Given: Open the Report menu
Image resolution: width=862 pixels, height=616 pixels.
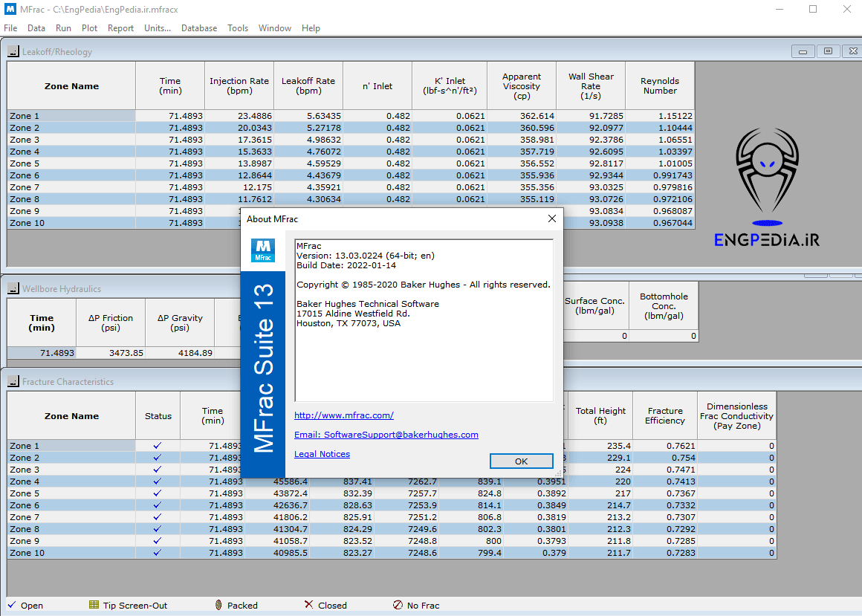Looking at the screenshot, I should (x=120, y=28).
